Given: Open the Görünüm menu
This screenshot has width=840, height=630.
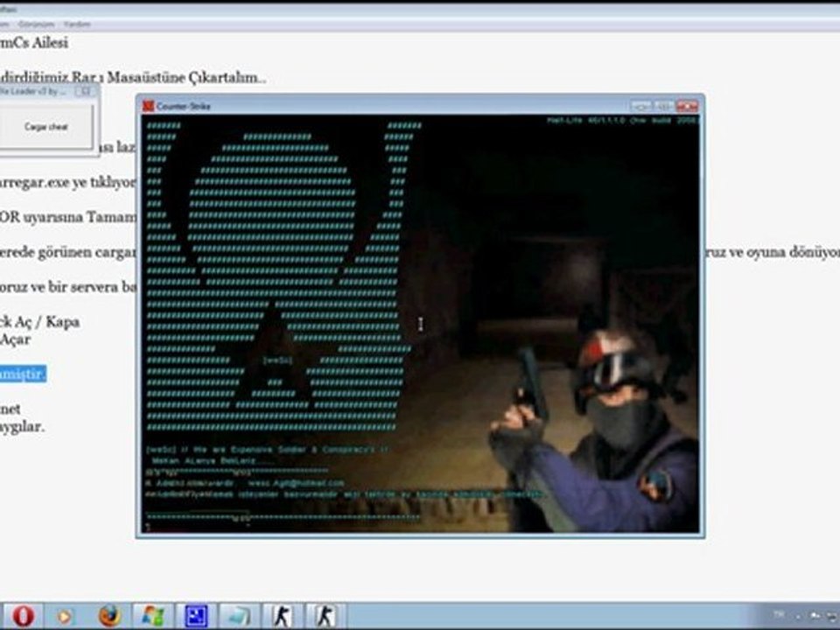Looking at the screenshot, I should pyautogui.click(x=36, y=24).
